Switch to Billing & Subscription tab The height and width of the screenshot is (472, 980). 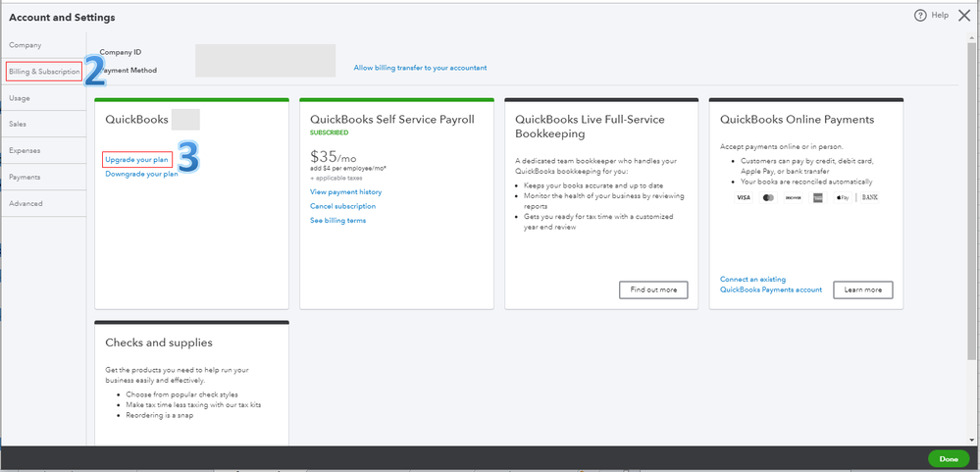(44, 72)
